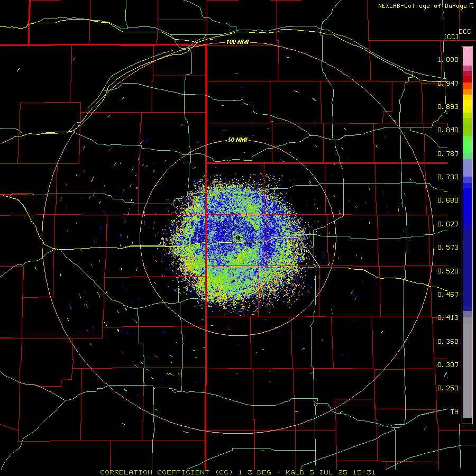Click the 1.000 value on color scale
Image resolution: width=476 pixels, height=476 pixels.
(448, 59)
